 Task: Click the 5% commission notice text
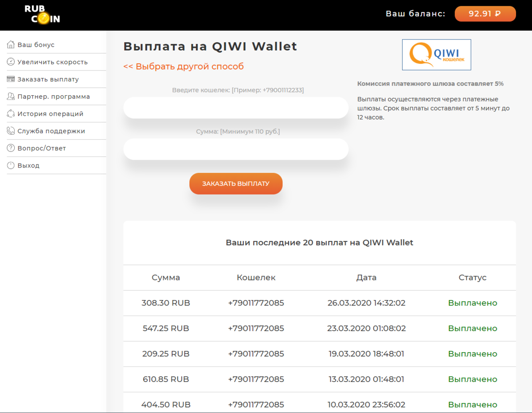(x=430, y=84)
